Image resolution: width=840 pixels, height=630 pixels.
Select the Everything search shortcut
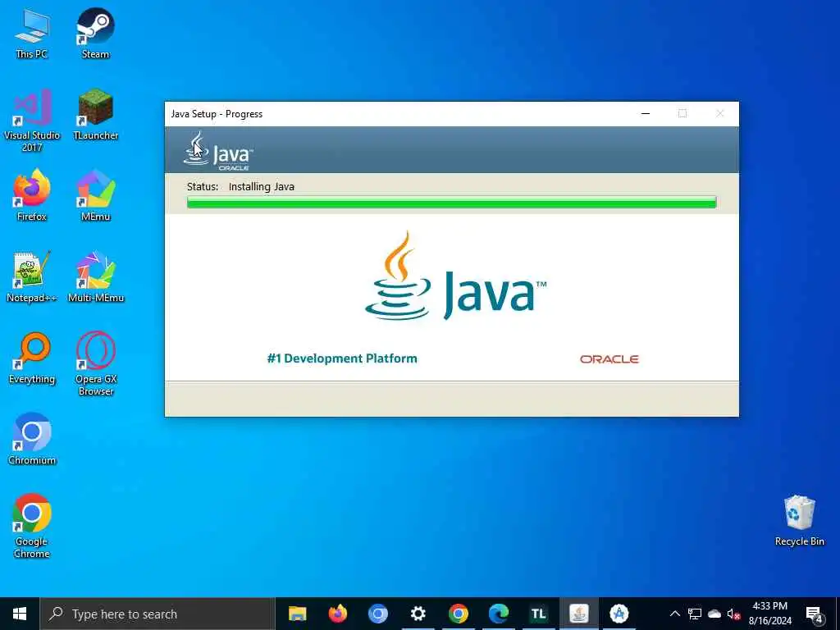32,358
